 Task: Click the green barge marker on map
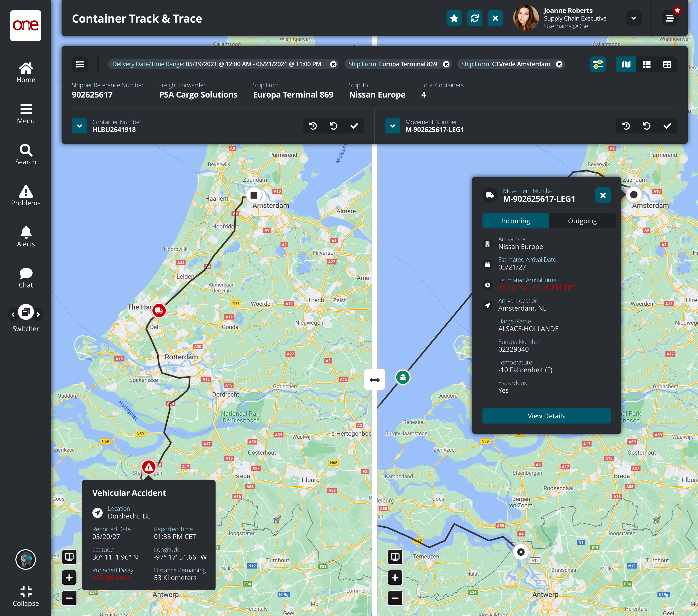(403, 377)
